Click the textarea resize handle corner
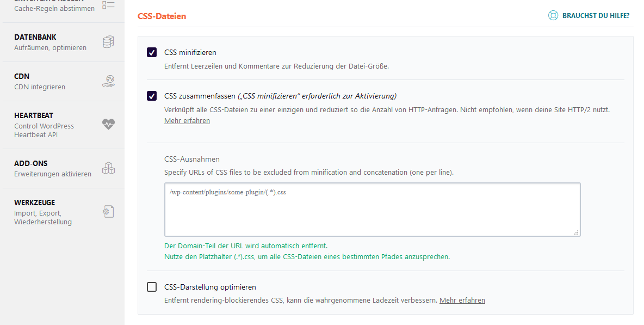This screenshot has width=644, height=325. (x=576, y=232)
